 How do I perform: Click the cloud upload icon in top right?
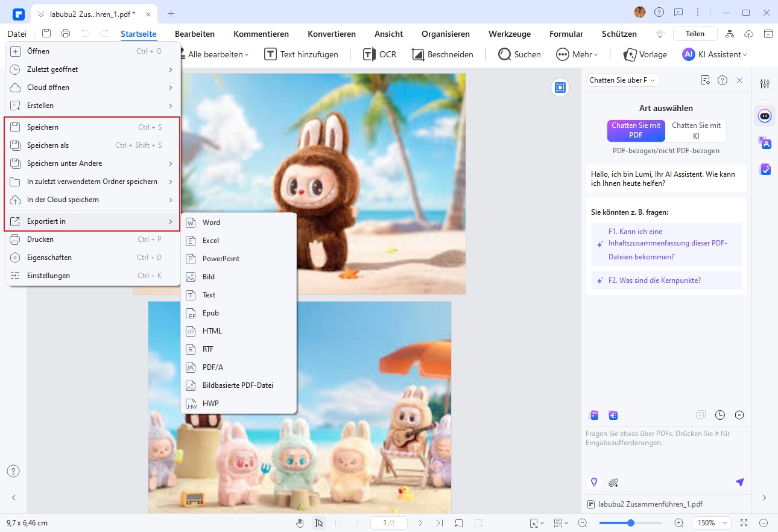point(749,34)
